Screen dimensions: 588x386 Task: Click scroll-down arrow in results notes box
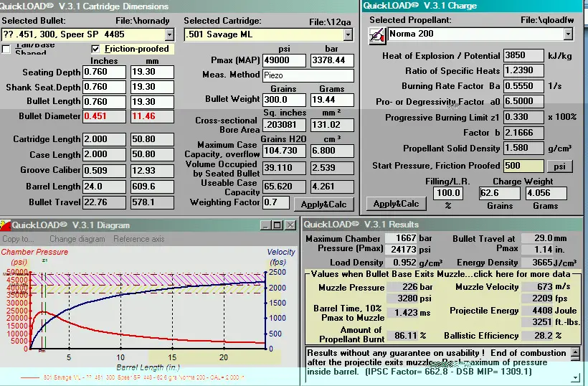pos(575,377)
